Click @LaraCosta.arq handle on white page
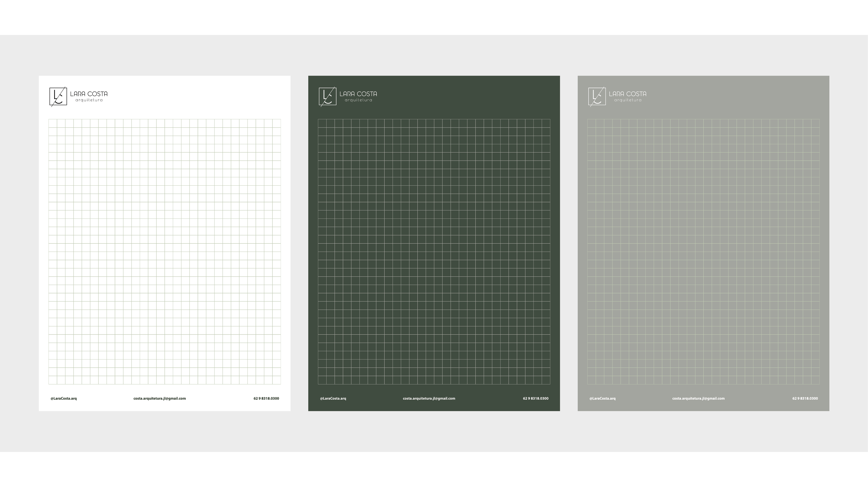Image resolution: width=868 pixels, height=488 pixels. click(x=64, y=398)
